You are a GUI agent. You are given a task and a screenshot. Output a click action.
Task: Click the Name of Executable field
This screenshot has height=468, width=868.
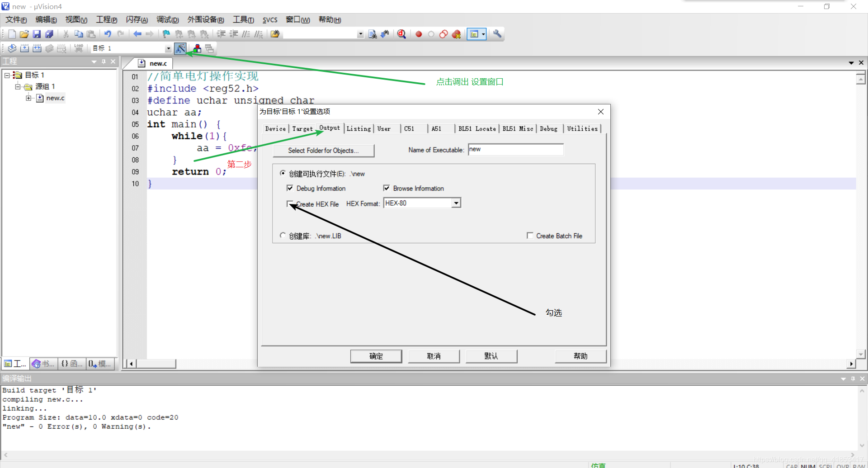(516, 150)
